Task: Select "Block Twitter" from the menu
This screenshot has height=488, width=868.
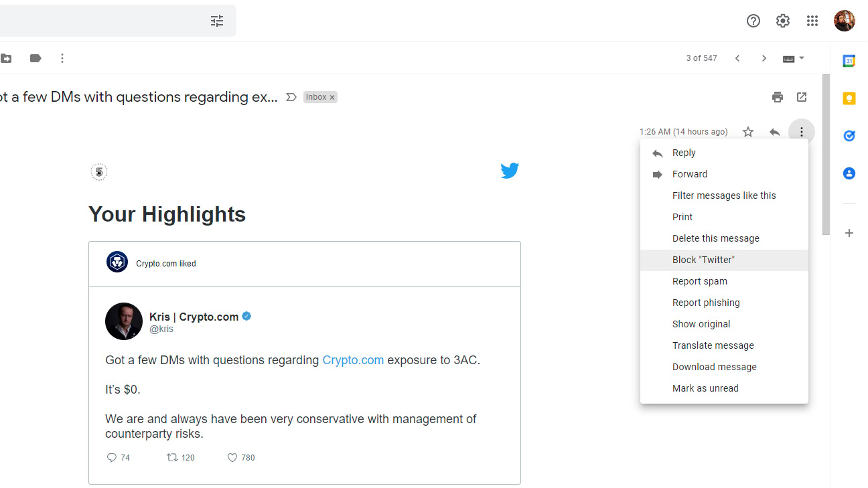Action: click(703, 260)
